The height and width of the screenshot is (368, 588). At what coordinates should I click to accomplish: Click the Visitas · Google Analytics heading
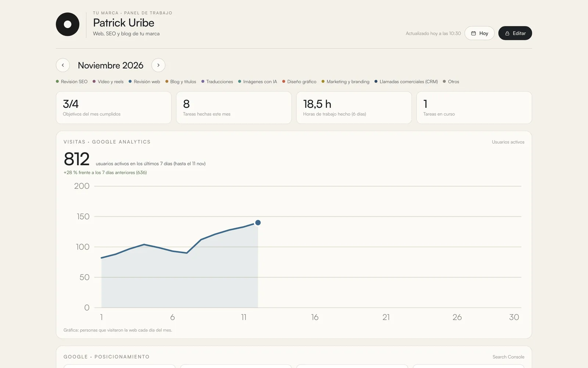pyautogui.click(x=107, y=142)
